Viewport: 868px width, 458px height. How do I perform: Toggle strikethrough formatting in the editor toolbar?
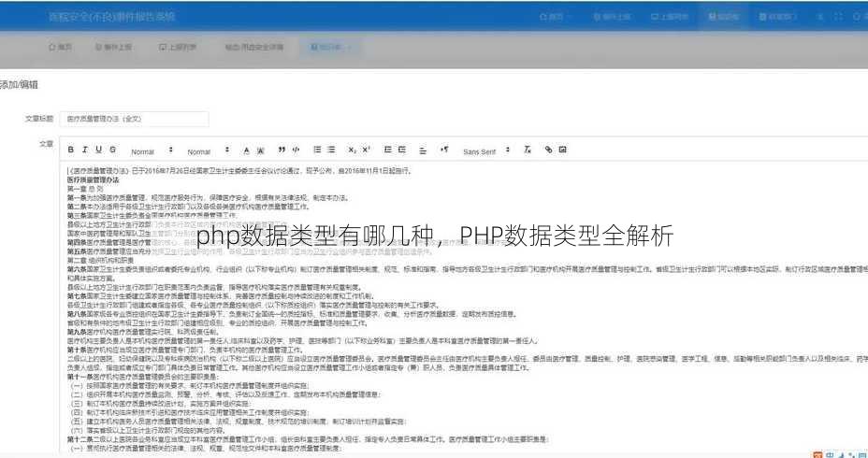(x=113, y=150)
